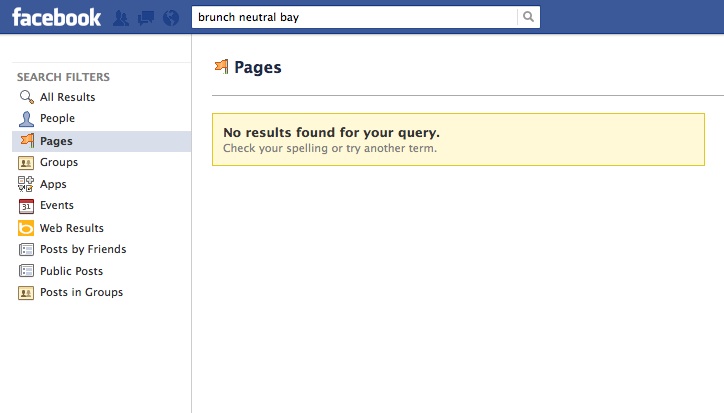
Task: Open the notifications globe icon
Action: [x=169, y=18]
